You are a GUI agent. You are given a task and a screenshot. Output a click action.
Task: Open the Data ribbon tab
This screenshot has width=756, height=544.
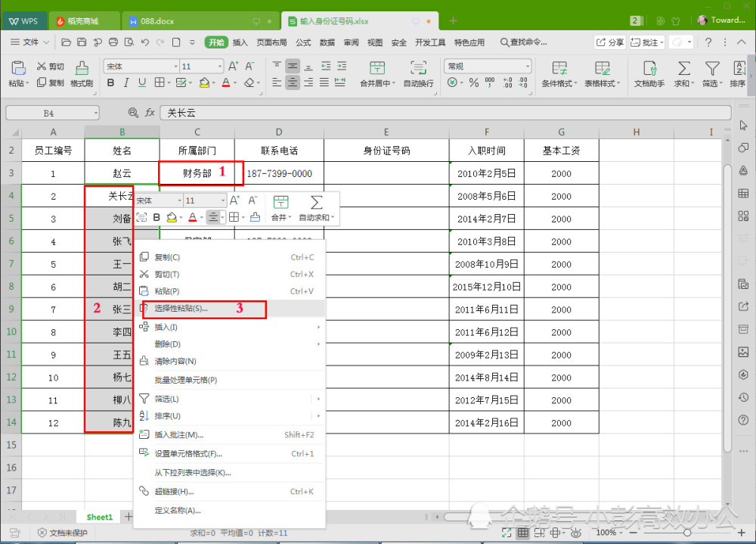coord(327,42)
